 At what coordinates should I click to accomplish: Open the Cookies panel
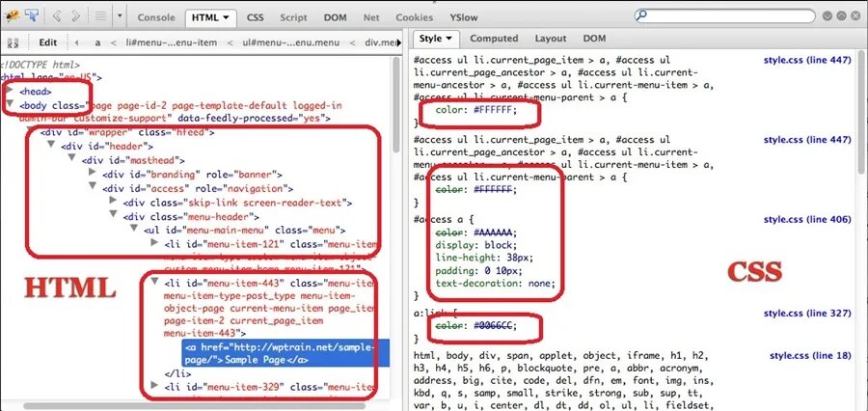pos(415,17)
